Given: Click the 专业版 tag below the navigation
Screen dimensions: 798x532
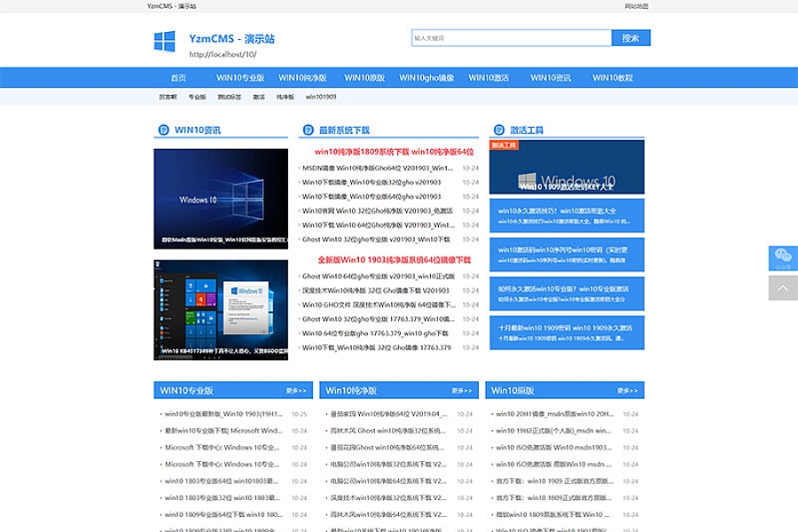Looking at the screenshot, I should click(x=198, y=97).
